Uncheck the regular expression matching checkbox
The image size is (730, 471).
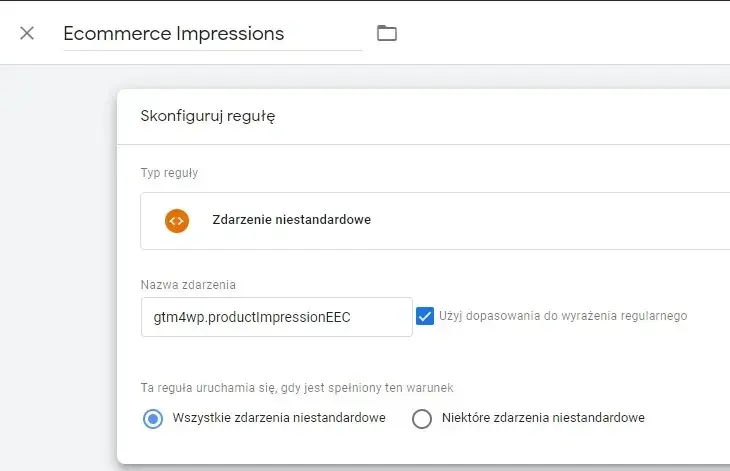(424, 316)
